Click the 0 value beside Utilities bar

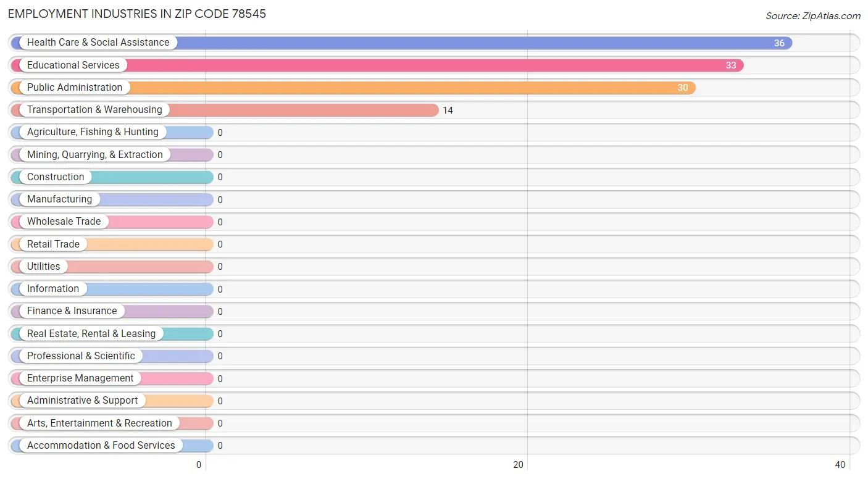220,267
